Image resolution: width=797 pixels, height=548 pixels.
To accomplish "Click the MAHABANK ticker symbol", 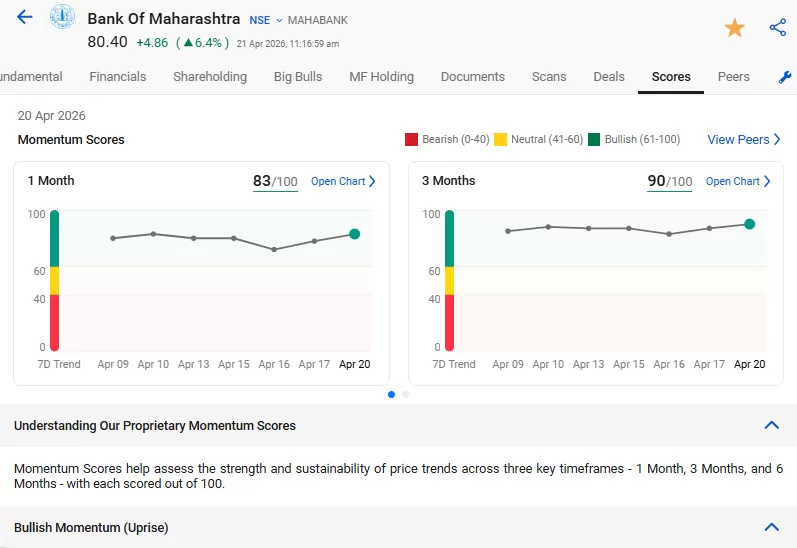I will [x=318, y=20].
